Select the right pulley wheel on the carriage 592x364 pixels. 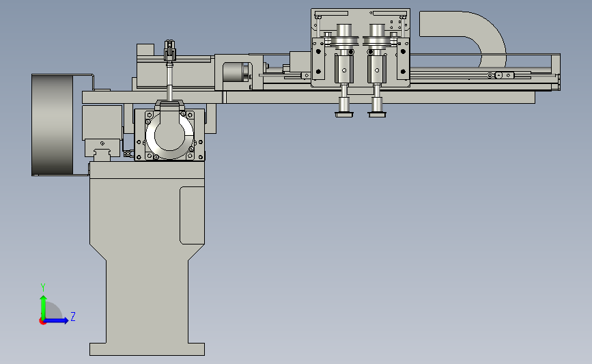[x=377, y=41]
